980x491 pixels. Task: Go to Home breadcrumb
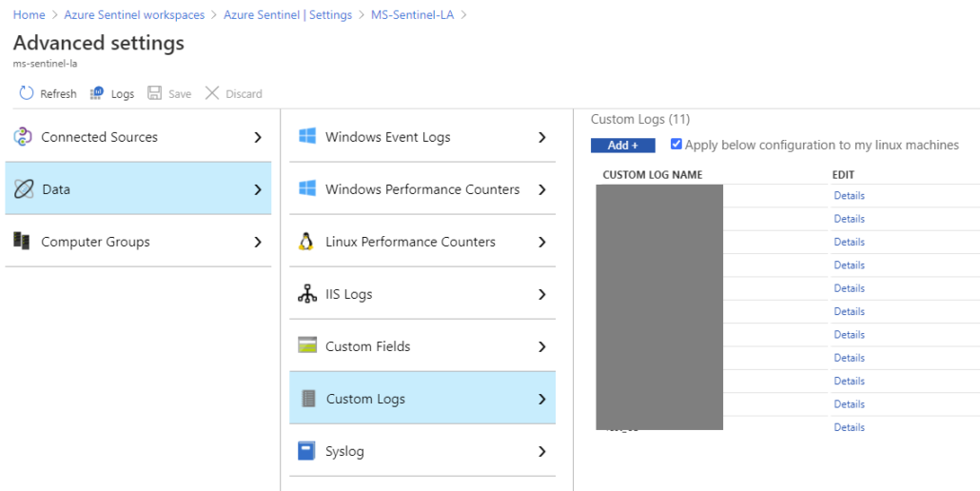point(29,15)
